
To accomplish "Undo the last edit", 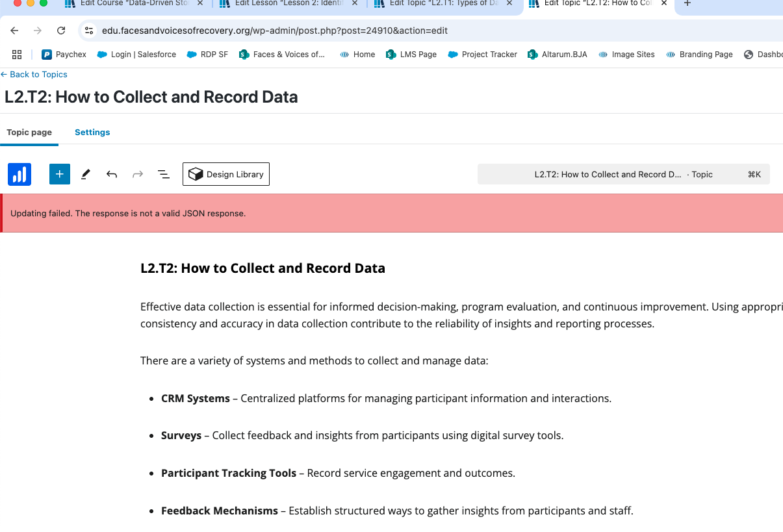I will point(112,174).
